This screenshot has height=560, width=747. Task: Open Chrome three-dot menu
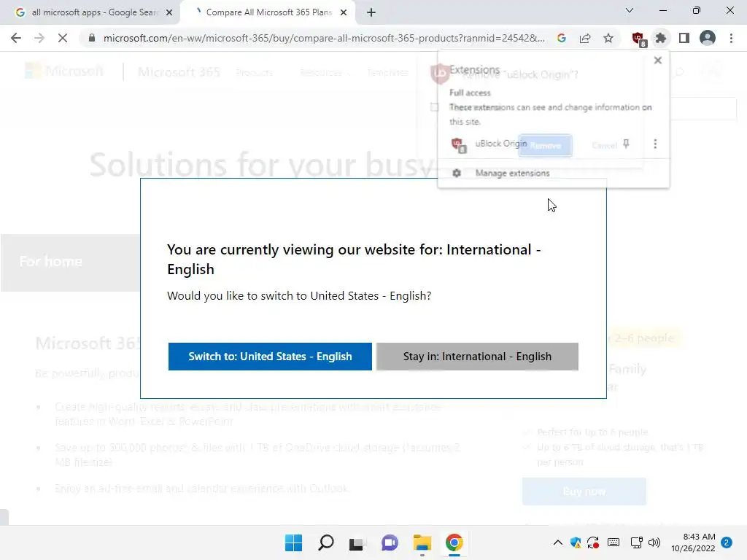731,38
